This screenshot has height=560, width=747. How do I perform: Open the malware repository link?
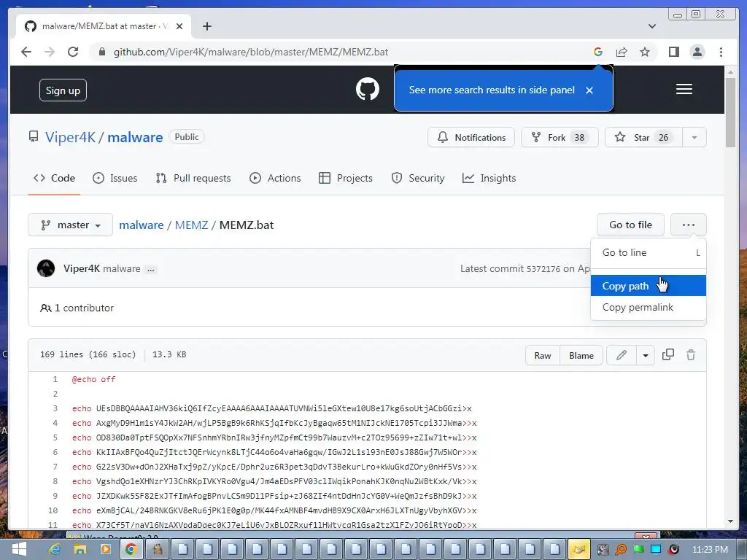[135, 137]
